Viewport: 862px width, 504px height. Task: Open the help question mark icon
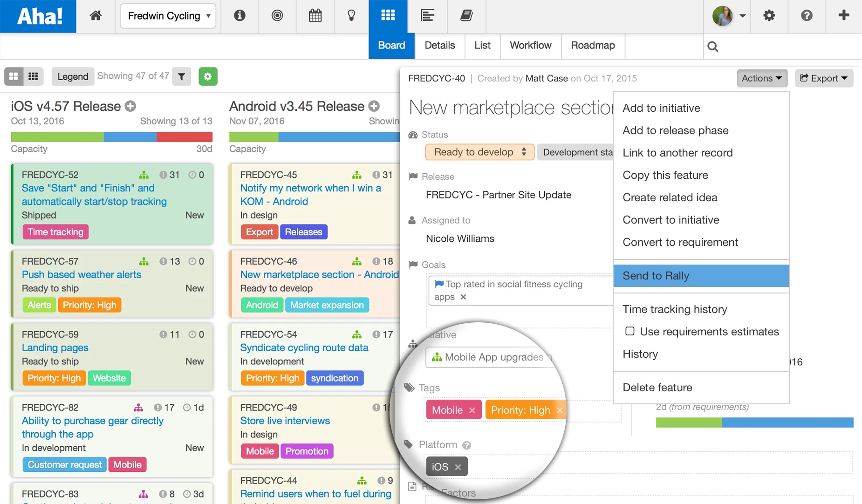[807, 16]
